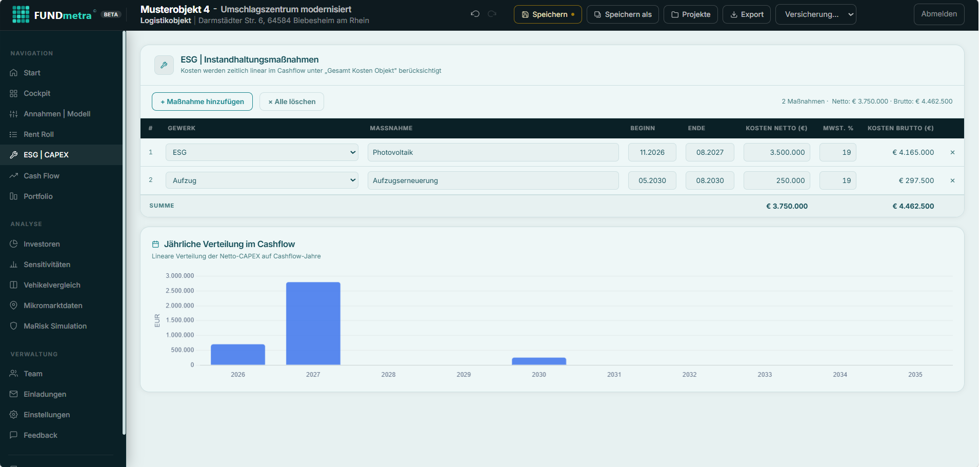Click the Einstellungen gear icon
The width and height of the screenshot is (980, 467).
pos(14,415)
